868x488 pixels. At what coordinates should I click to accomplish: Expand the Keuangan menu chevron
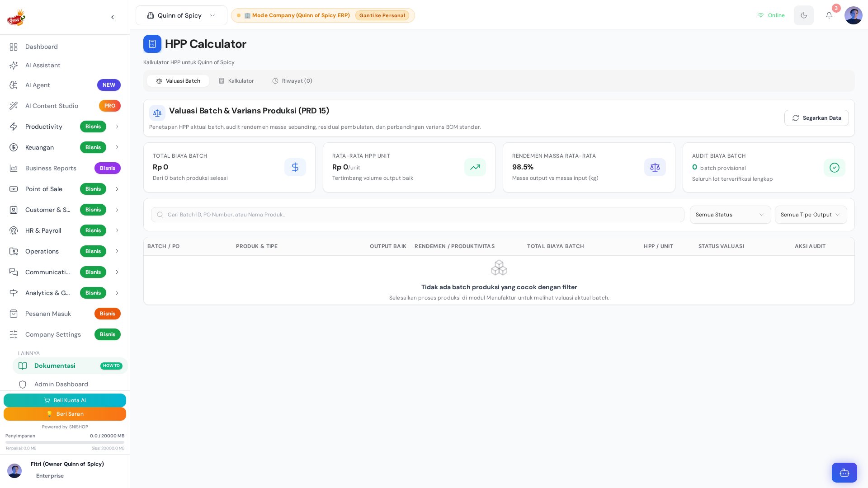point(117,147)
